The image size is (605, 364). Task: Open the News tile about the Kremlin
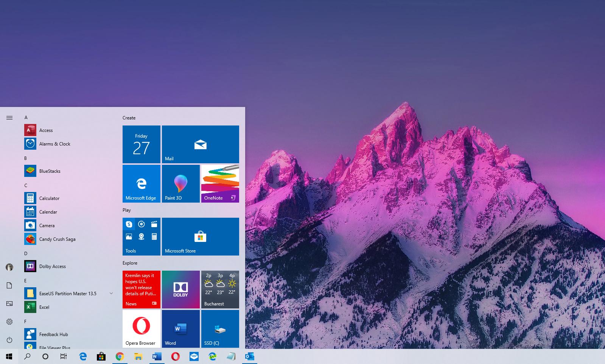(x=142, y=290)
